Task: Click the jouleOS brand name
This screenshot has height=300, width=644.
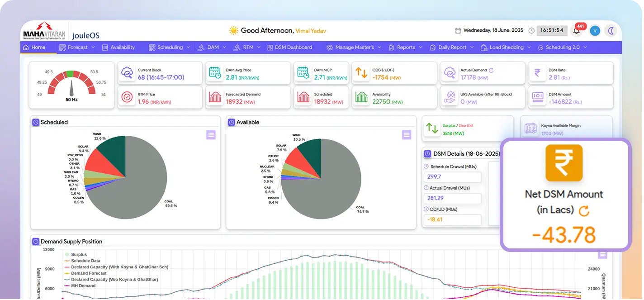Action: (86, 35)
